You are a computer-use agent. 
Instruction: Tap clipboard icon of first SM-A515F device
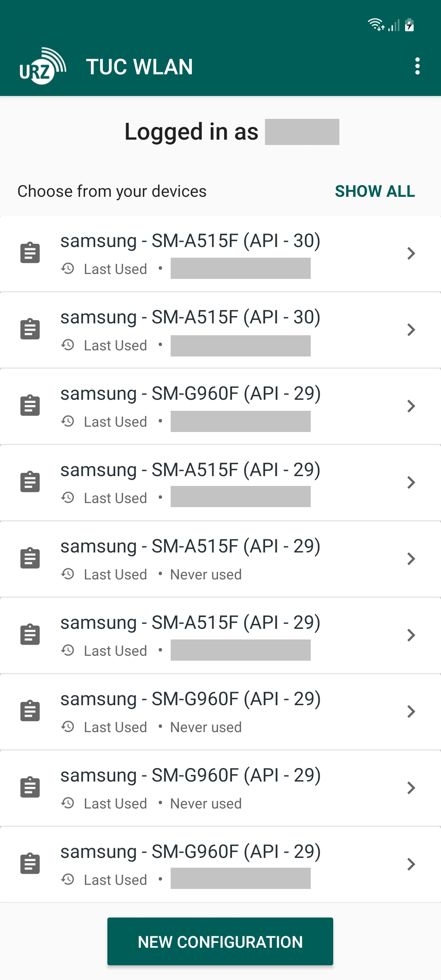(x=30, y=253)
